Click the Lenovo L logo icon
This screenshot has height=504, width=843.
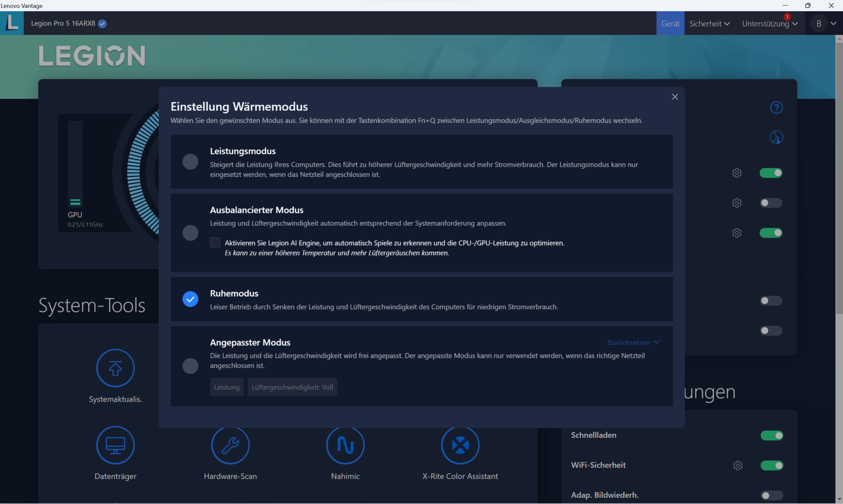coord(12,23)
